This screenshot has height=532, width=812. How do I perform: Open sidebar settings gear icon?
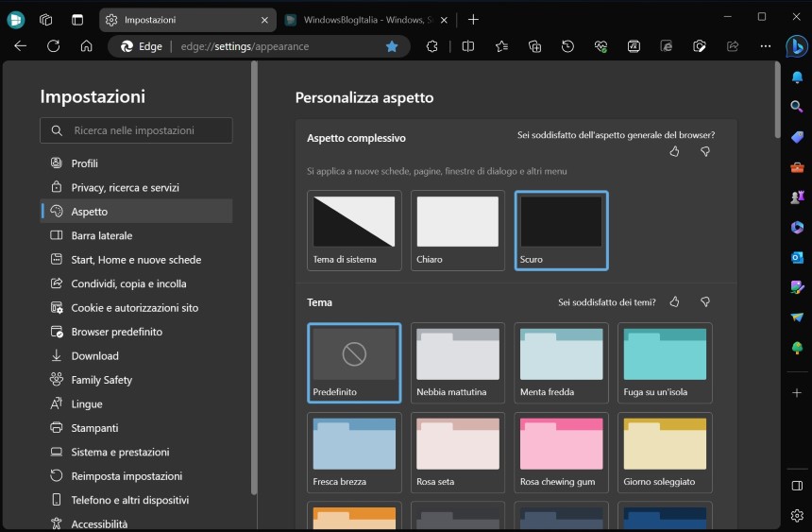pos(798,515)
